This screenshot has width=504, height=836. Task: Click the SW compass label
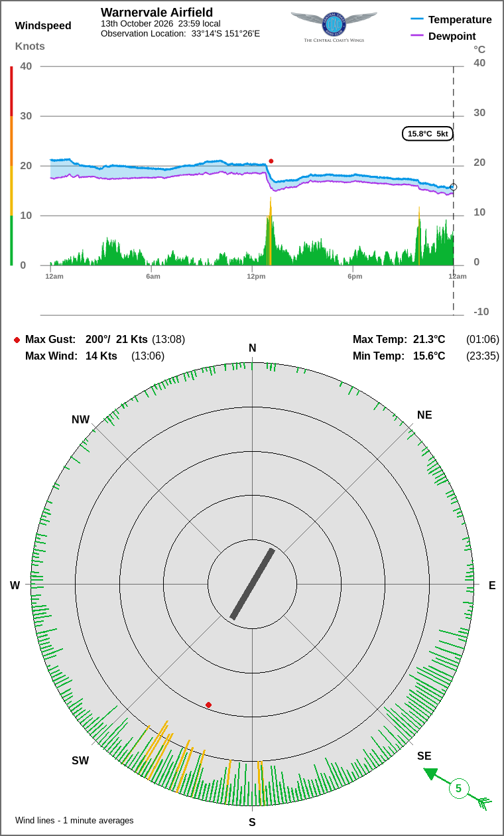80,761
